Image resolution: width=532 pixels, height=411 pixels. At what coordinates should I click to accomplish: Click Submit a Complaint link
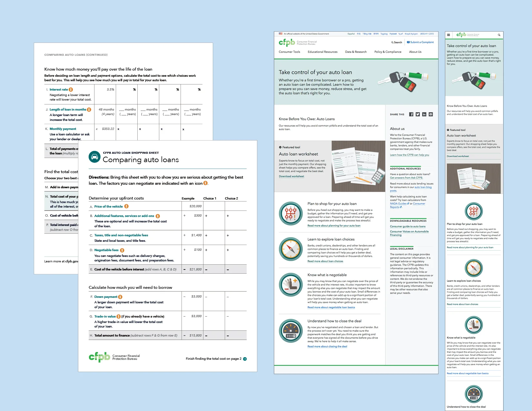[420, 42]
